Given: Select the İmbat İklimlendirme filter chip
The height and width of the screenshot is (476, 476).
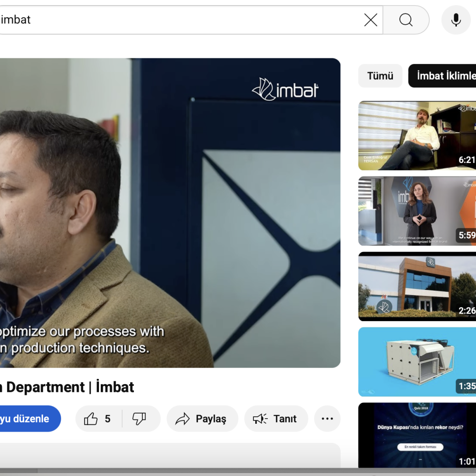Looking at the screenshot, I should pos(442,76).
